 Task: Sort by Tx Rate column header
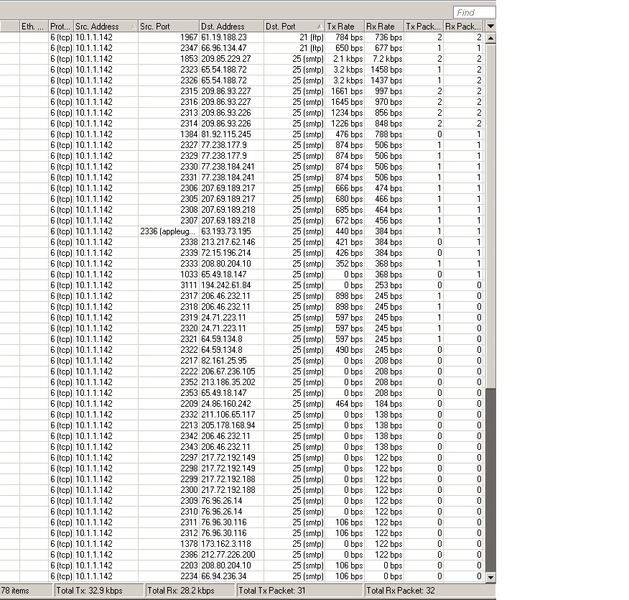(x=344, y=26)
